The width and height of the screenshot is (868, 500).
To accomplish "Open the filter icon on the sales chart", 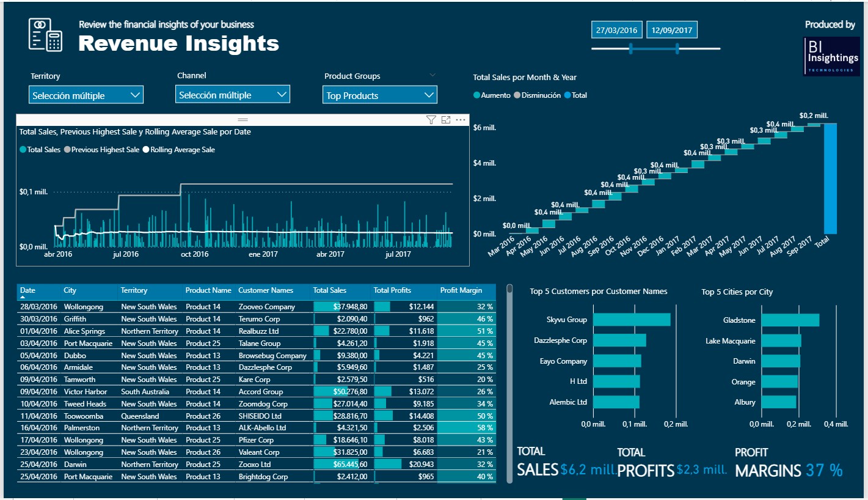I will 431,120.
